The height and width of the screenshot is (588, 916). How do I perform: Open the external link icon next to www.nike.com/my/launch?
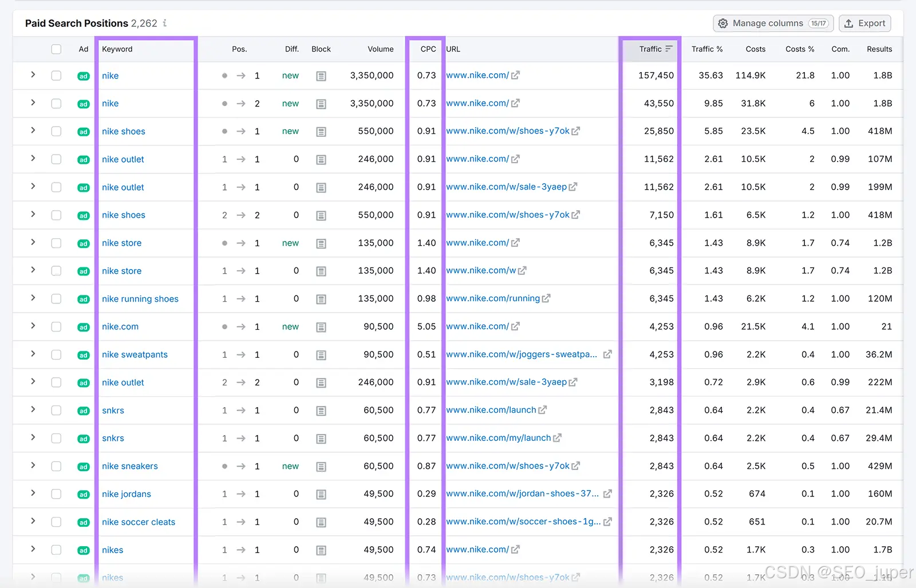point(557,438)
